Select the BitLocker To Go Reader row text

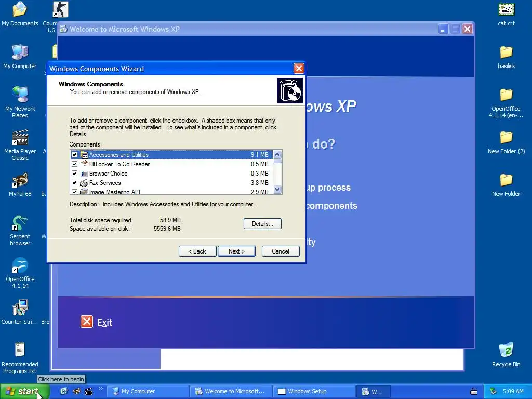point(119,164)
